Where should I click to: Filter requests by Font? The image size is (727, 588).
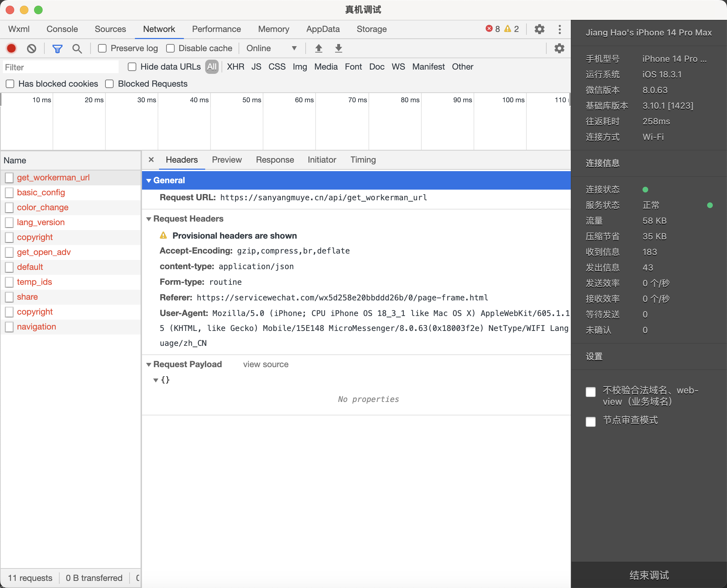pyautogui.click(x=353, y=67)
